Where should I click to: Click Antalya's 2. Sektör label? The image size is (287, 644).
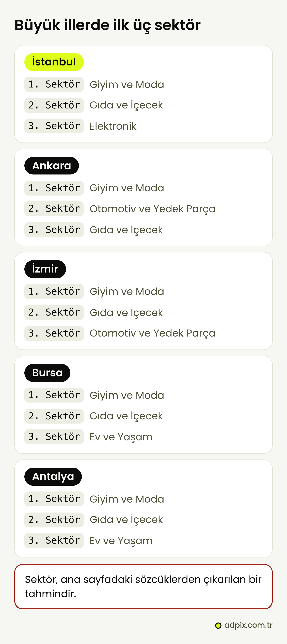54,520
